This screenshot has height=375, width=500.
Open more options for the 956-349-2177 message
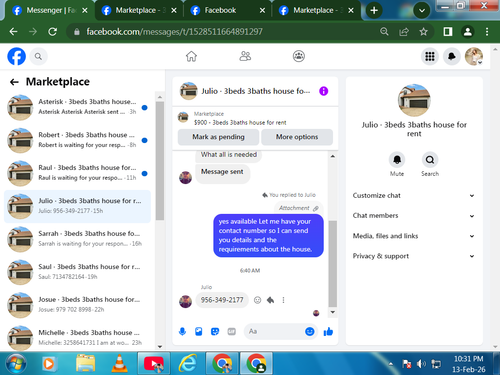pos(283,300)
